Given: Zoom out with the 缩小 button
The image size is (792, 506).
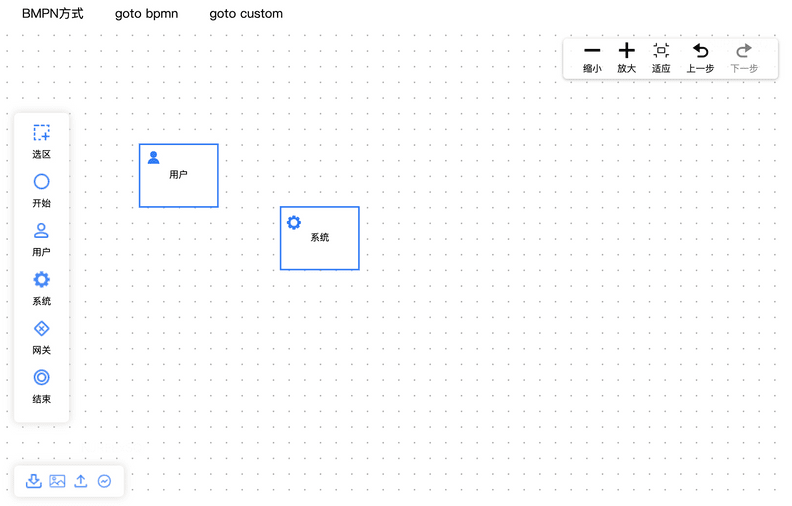Looking at the screenshot, I should pos(592,59).
